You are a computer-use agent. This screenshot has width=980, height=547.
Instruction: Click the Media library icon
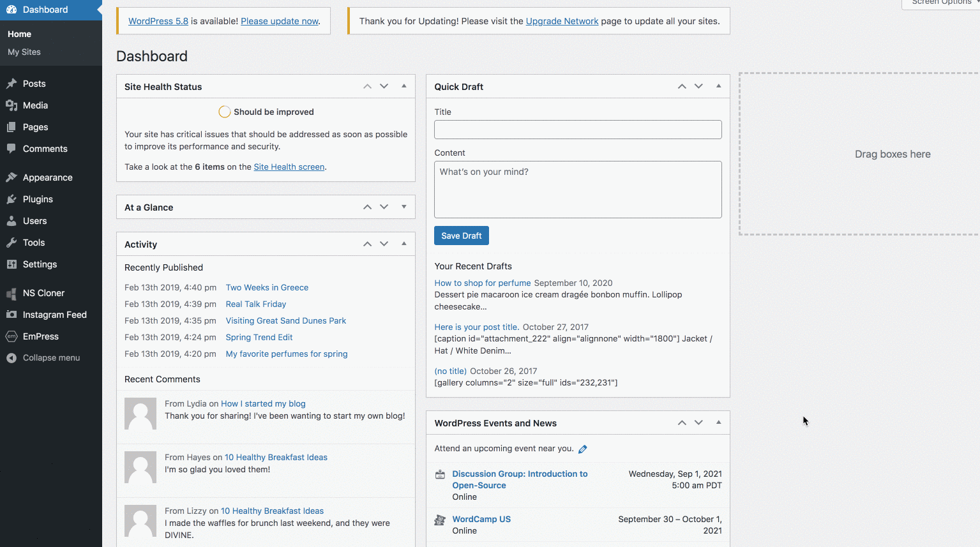click(11, 105)
